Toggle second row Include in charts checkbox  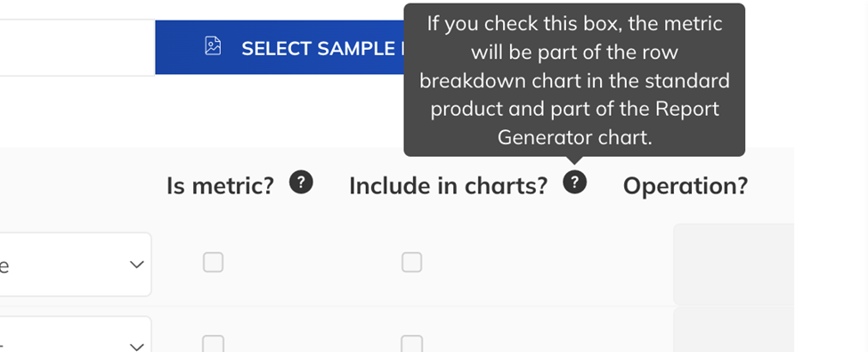coord(412,343)
